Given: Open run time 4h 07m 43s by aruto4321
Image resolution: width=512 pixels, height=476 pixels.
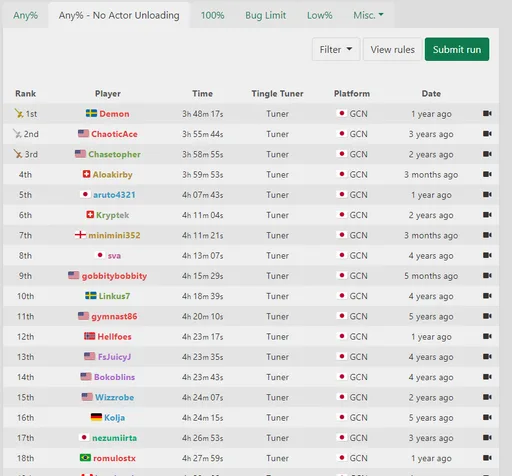Looking at the screenshot, I should (202, 195).
